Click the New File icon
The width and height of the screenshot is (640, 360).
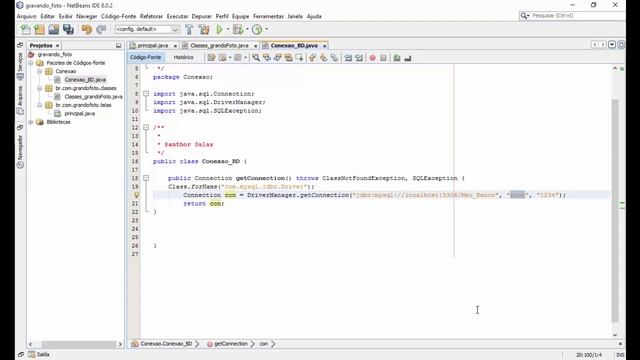pyautogui.click(x=25, y=29)
